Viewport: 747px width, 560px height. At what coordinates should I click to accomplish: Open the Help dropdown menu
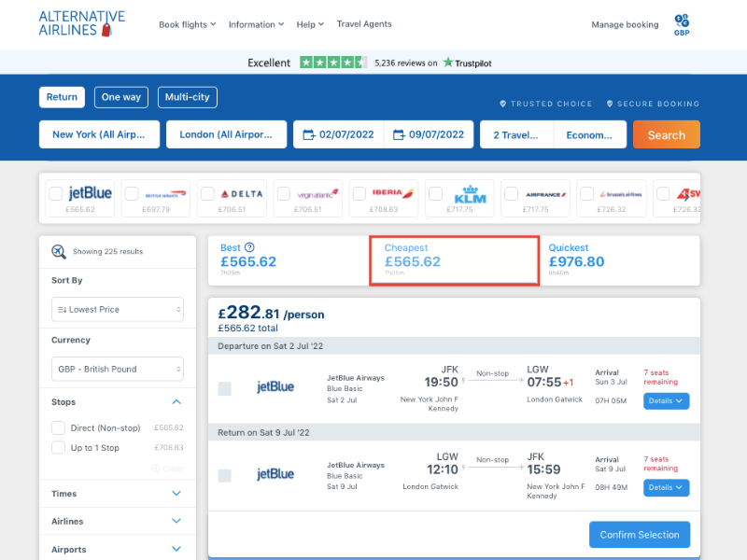pyautogui.click(x=310, y=24)
